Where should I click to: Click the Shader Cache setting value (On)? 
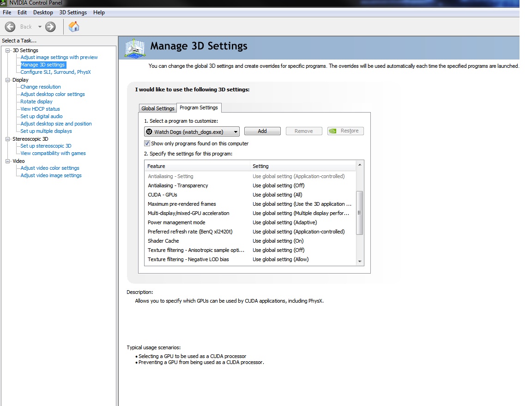(x=278, y=241)
